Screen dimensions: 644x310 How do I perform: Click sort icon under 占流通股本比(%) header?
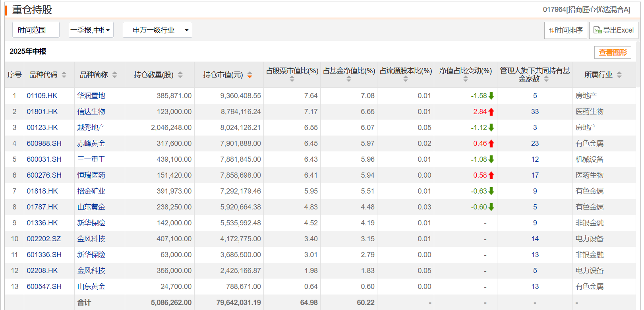[406, 79]
